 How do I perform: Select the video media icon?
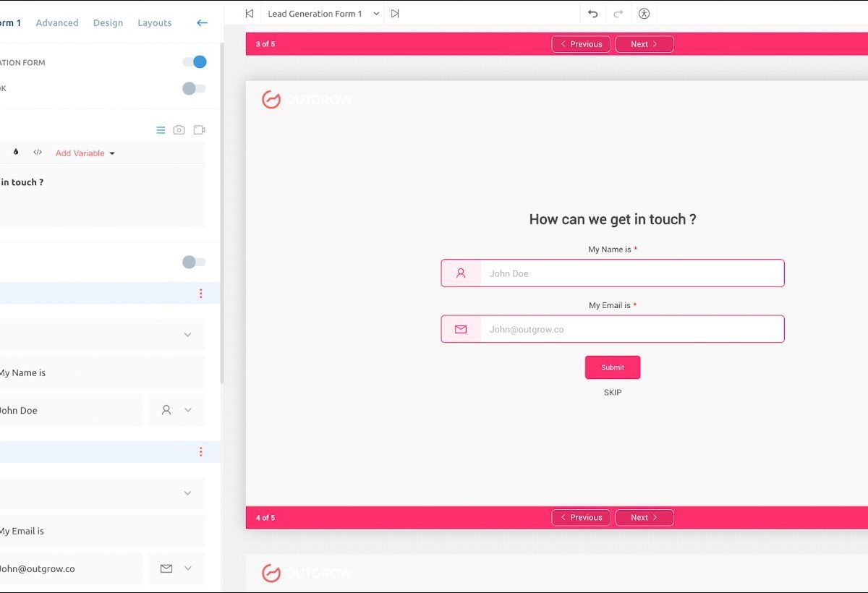click(199, 130)
